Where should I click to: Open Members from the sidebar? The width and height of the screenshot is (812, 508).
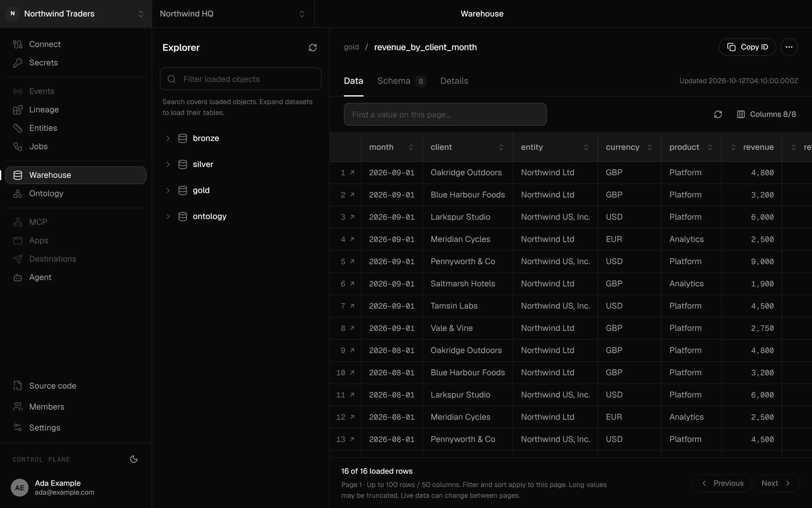coord(76,407)
